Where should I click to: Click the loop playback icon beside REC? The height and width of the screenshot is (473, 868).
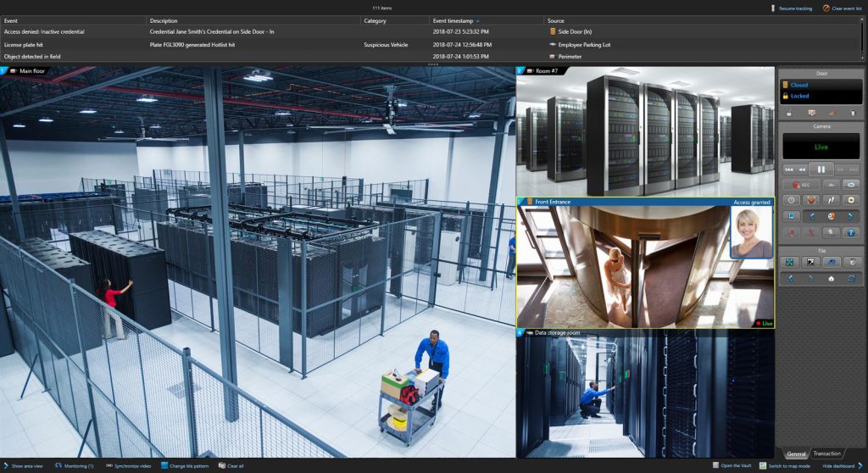coord(851,185)
